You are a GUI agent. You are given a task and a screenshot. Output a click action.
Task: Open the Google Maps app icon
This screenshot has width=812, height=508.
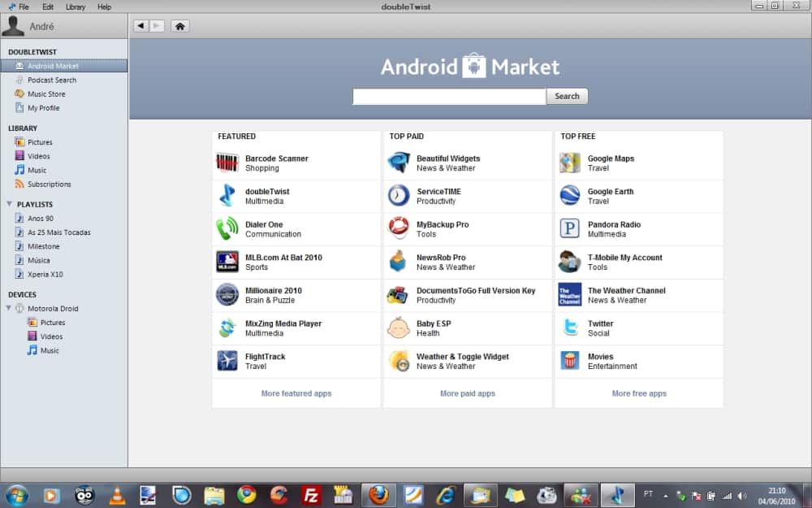pos(570,163)
